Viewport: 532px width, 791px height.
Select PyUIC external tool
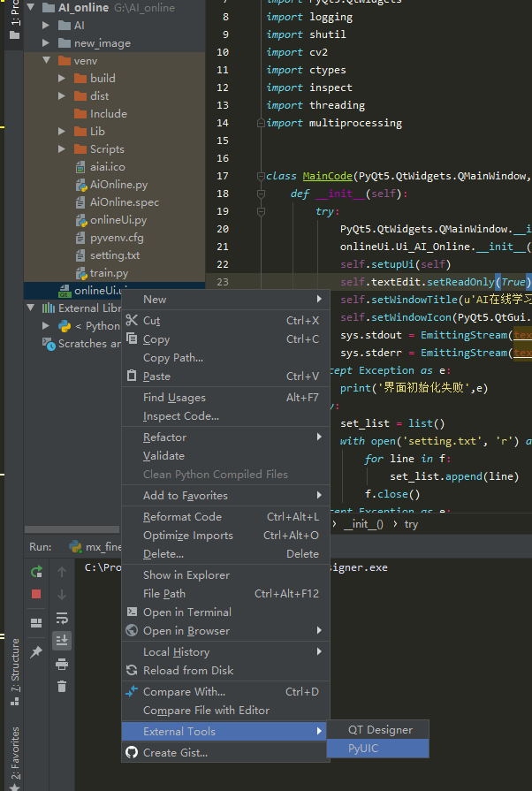click(377, 749)
